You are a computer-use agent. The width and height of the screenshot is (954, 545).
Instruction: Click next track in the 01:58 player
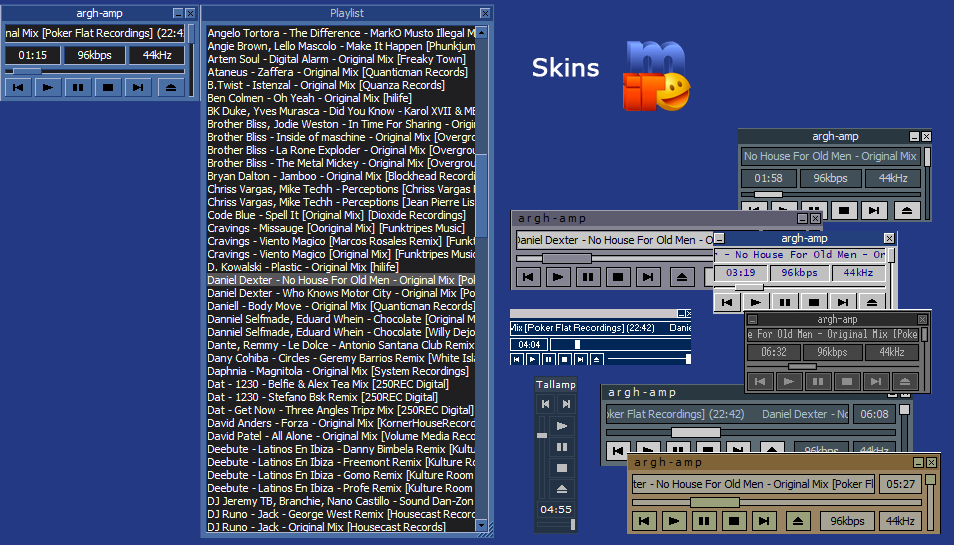[x=874, y=210]
